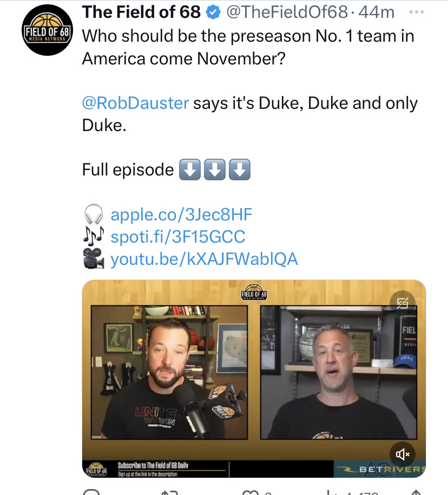Image resolution: width=448 pixels, height=495 pixels.
Task: Open the three-dot more options menu
Action: click(416, 12)
